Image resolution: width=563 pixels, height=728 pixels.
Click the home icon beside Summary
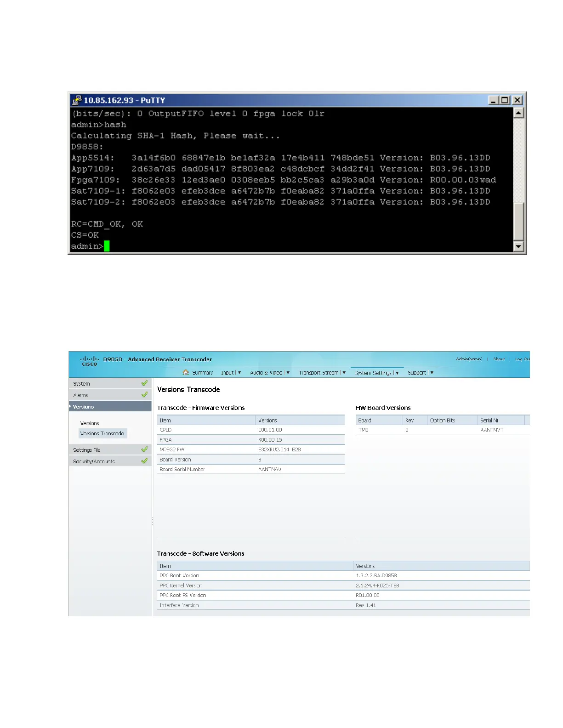point(186,372)
